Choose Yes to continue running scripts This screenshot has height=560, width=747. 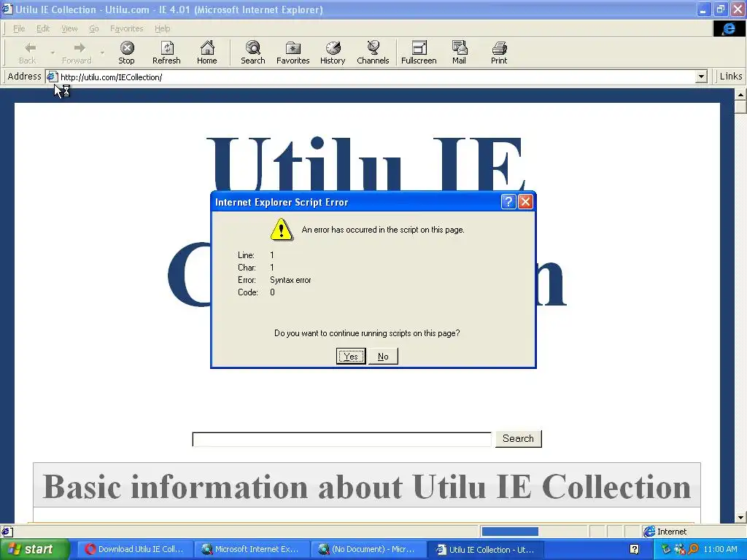[x=351, y=356]
